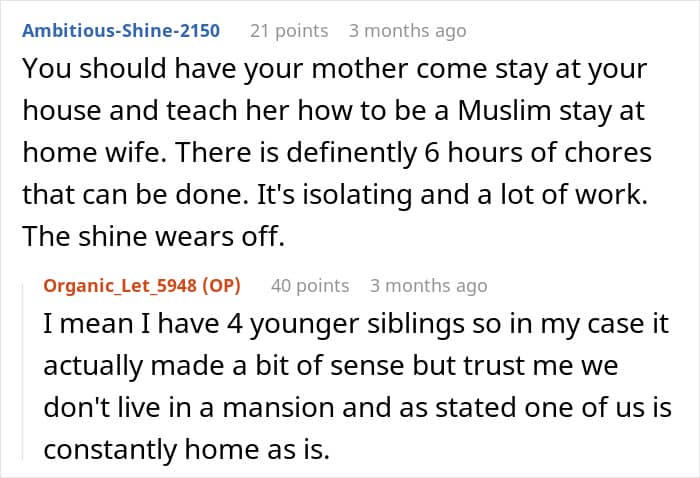This screenshot has height=478, width=700.
Task: Click the 40 points score
Action: click(310, 286)
